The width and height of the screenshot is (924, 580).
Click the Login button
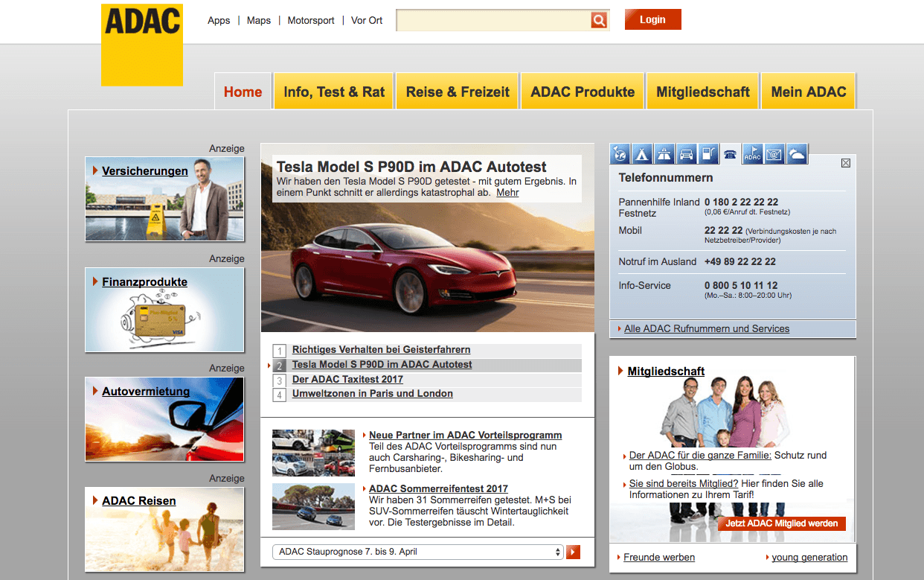pyautogui.click(x=652, y=19)
